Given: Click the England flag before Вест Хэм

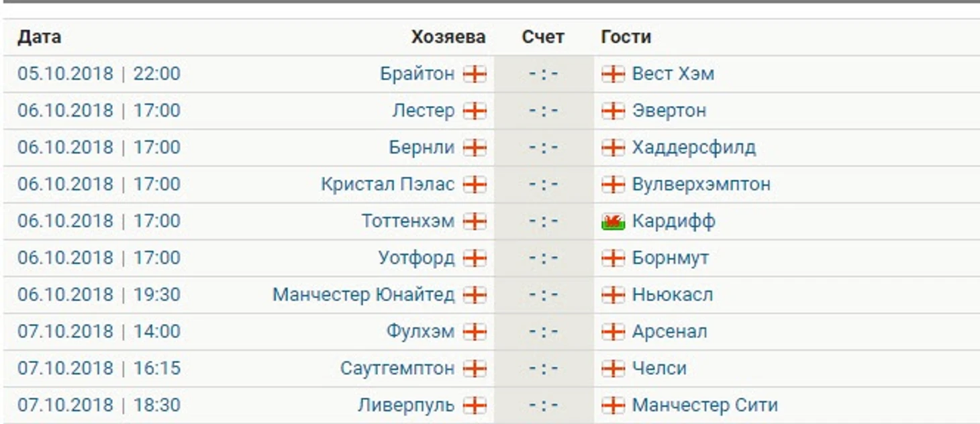Looking at the screenshot, I should pos(614,74).
